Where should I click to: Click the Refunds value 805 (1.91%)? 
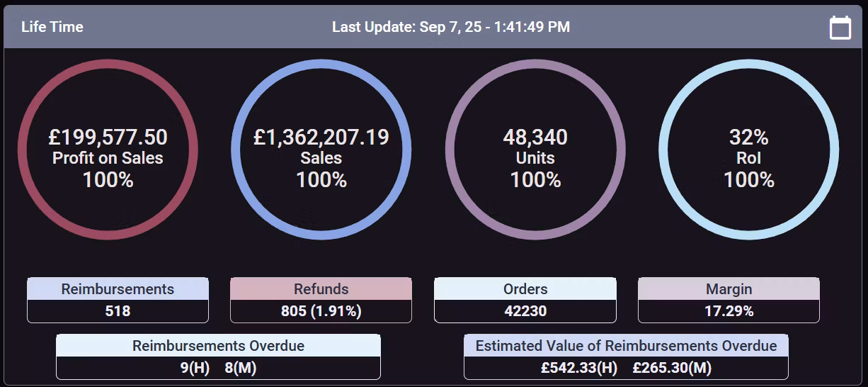point(321,311)
